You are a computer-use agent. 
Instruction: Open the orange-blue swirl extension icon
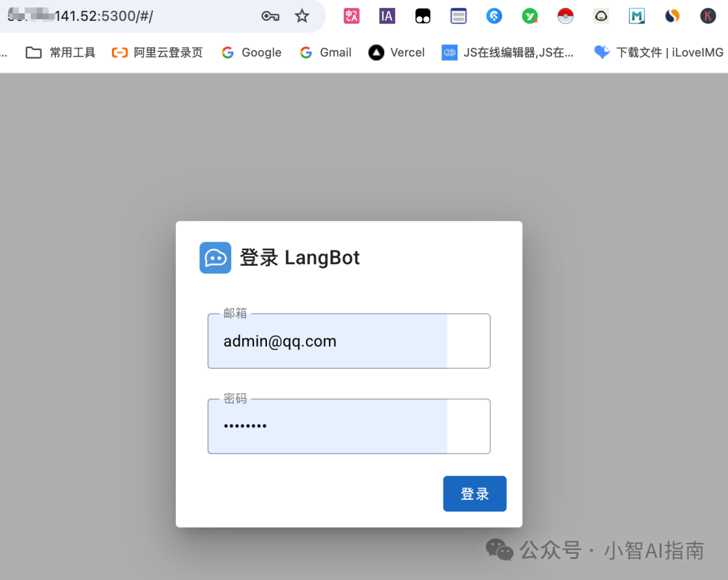[672, 16]
